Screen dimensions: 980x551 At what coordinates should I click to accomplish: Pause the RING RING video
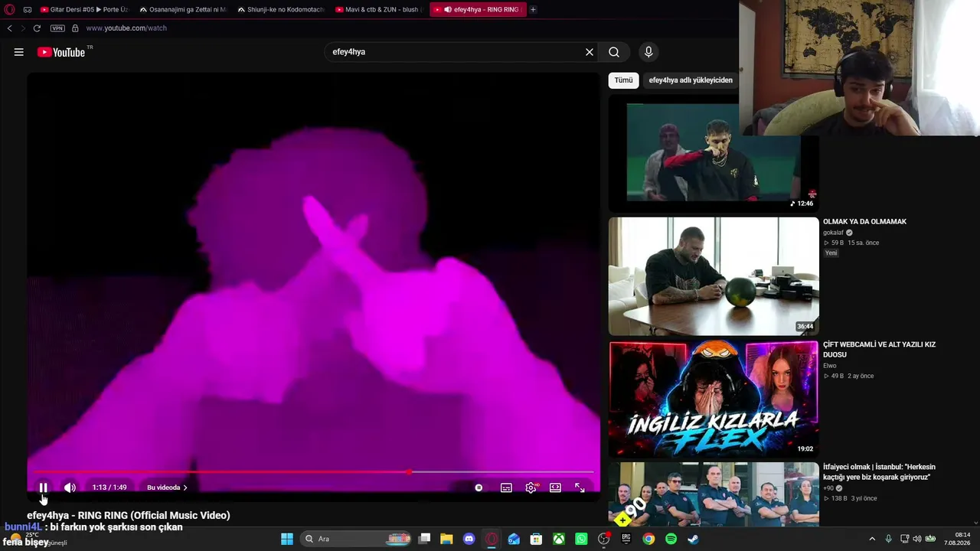coord(44,487)
